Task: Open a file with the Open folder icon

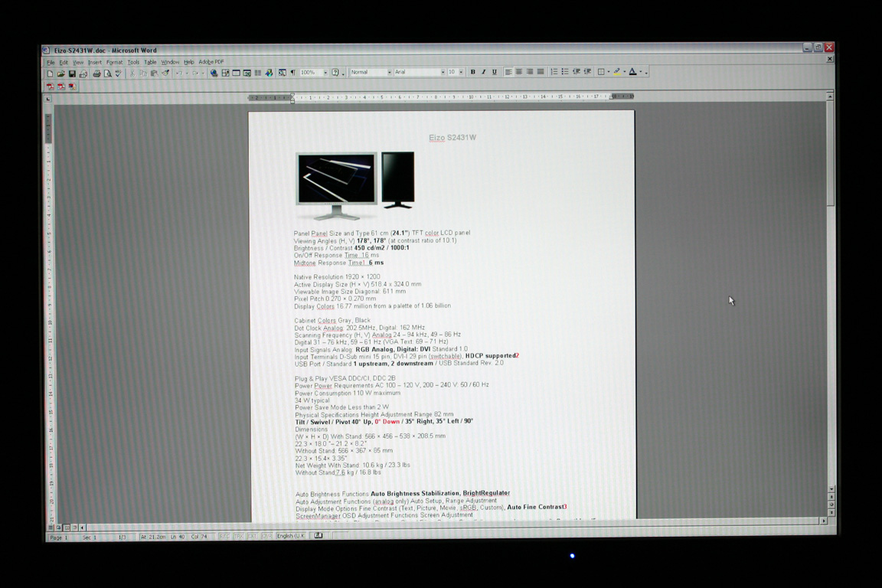Action: tap(61, 73)
